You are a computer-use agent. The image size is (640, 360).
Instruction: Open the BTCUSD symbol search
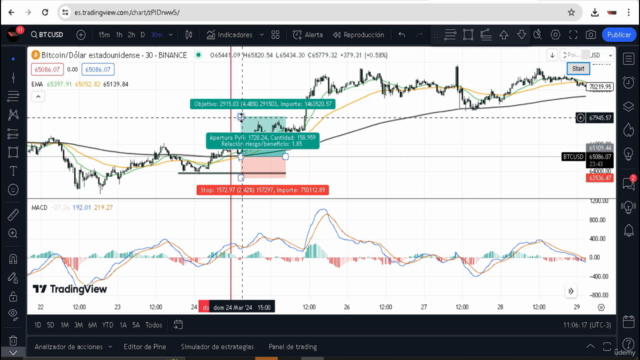tap(47, 35)
